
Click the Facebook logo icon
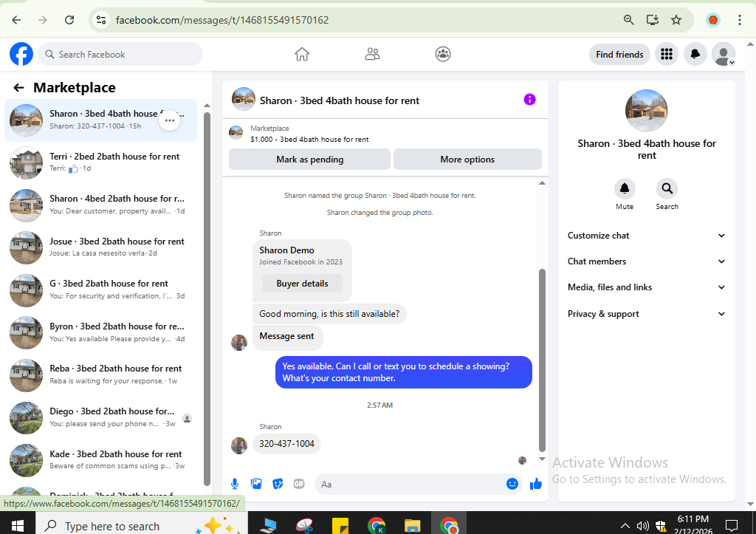tap(21, 54)
